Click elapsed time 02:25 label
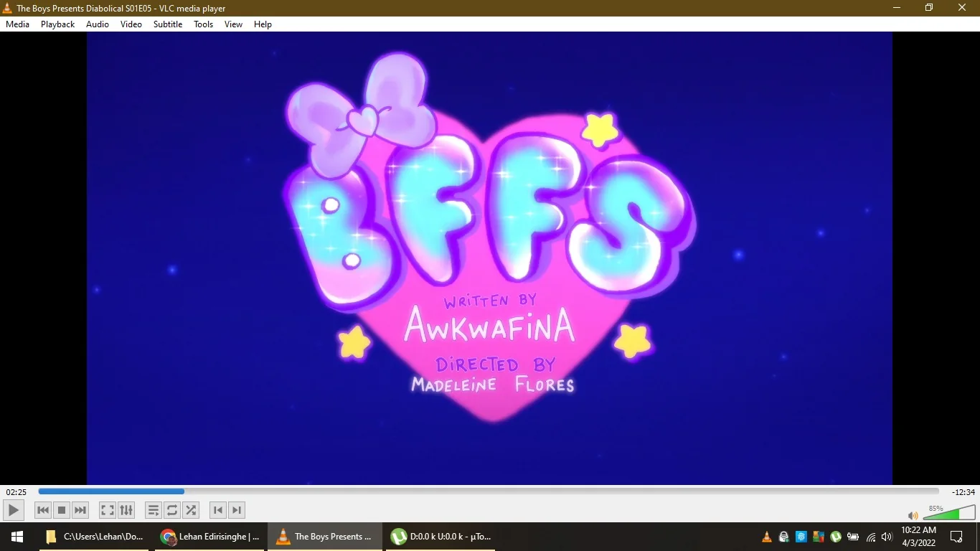This screenshot has height=551, width=980. tap(17, 492)
